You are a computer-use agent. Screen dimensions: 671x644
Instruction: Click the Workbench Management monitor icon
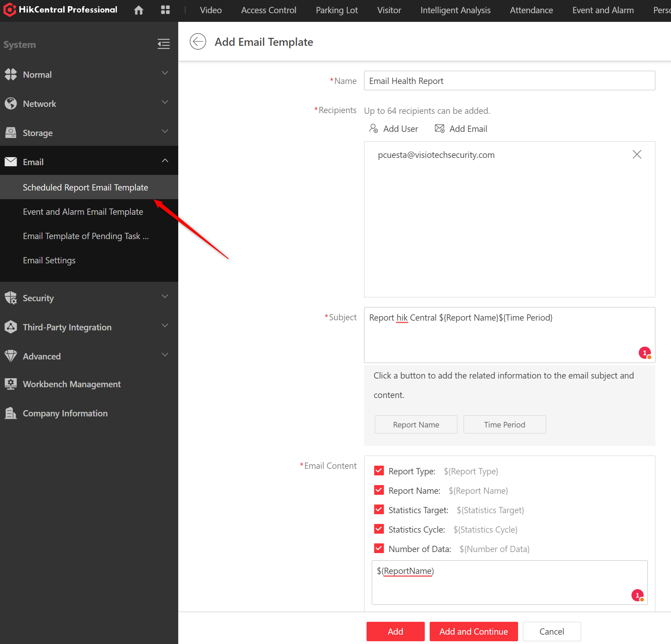coord(11,384)
